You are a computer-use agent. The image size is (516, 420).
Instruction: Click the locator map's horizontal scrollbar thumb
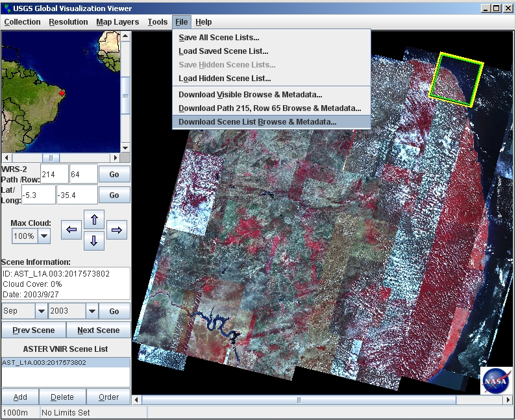51,158
